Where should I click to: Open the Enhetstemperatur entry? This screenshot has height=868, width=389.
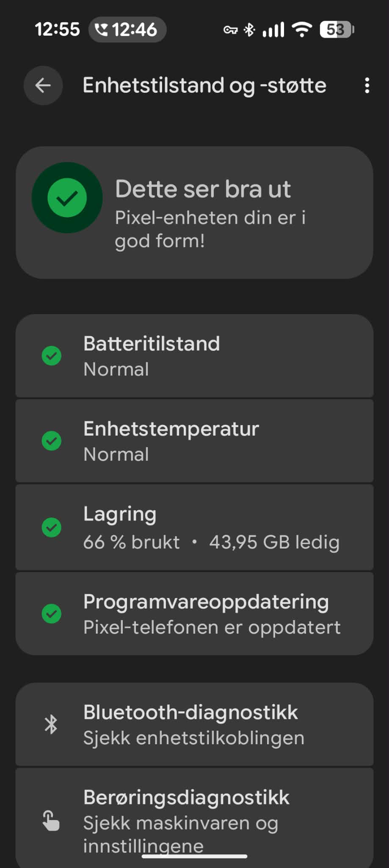(x=194, y=441)
